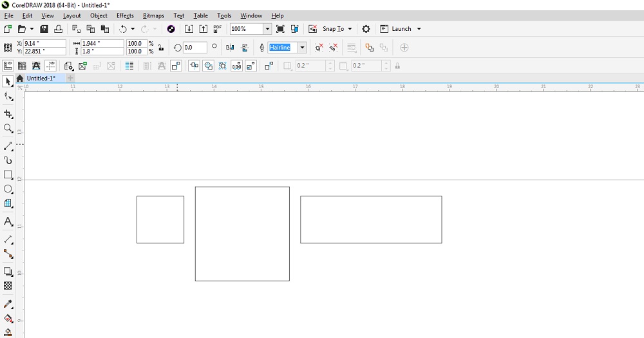Open the Effects menu

[x=125, y=15]
